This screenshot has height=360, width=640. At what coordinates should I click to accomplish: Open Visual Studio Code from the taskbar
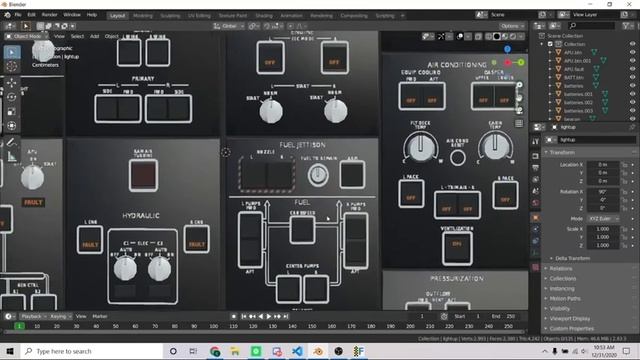point(297,351)
